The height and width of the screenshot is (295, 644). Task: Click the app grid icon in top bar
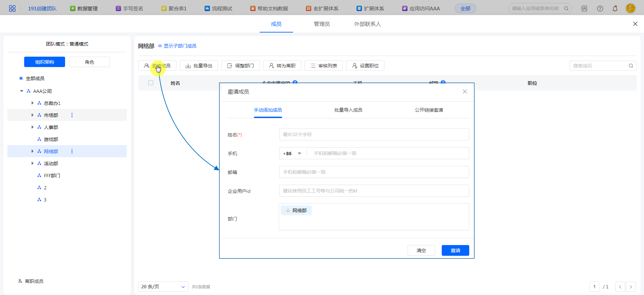pos(12,8)
